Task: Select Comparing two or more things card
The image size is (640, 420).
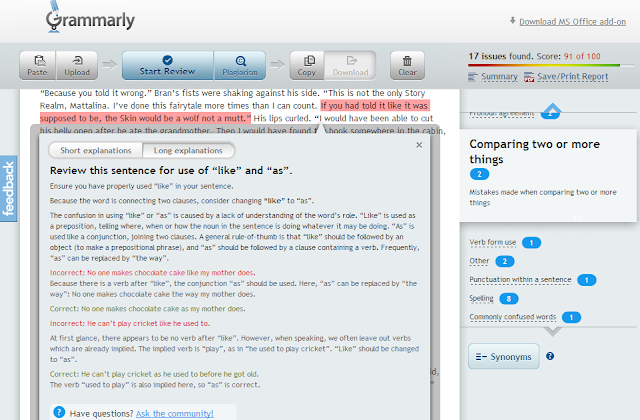Action: tap(548, 176)
